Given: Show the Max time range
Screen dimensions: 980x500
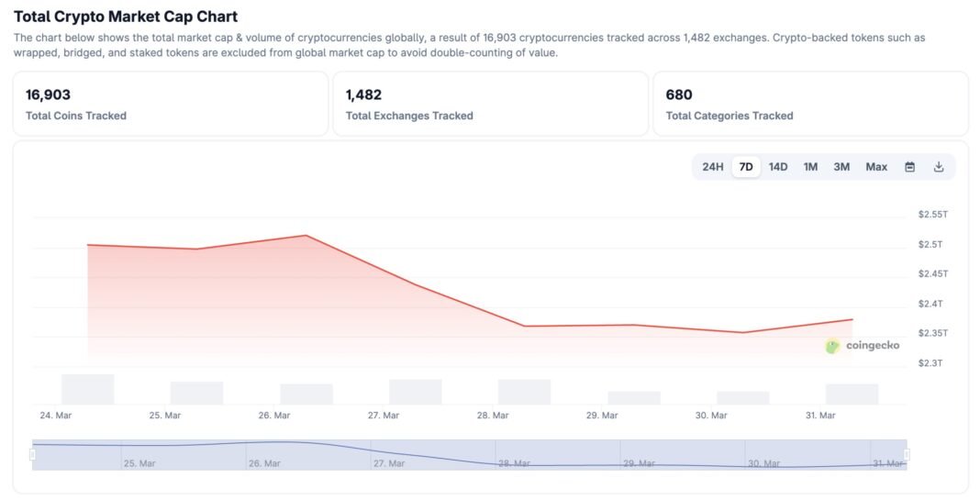Looking at the screenshot, I should 876,167.
